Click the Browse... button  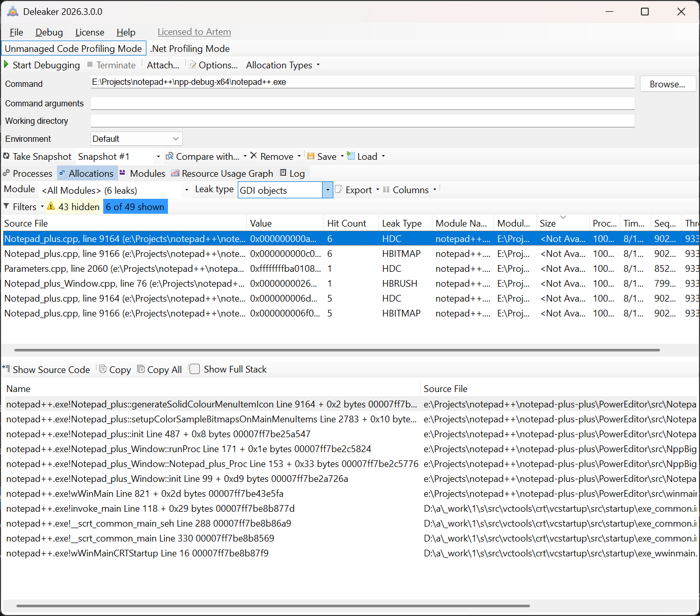668,84
